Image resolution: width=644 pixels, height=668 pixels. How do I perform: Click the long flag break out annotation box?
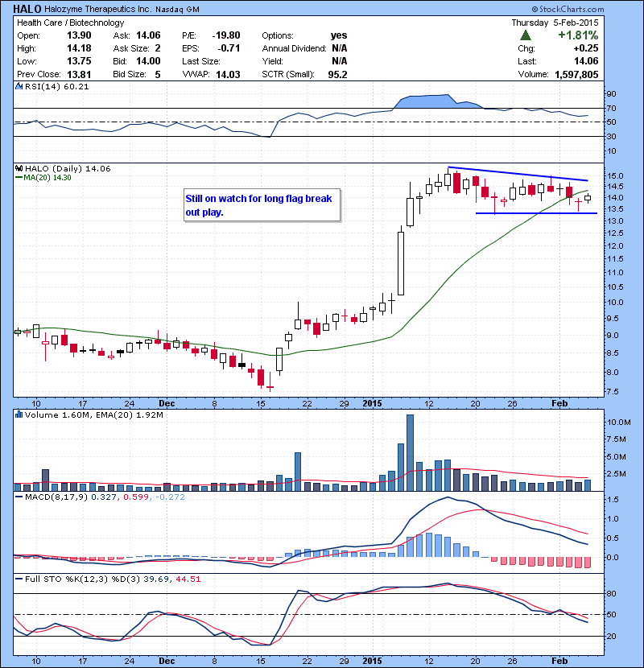(x=262, y=205)
